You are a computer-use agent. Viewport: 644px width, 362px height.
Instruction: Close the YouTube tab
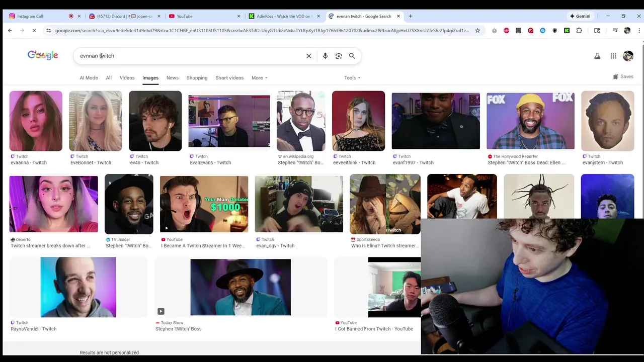point(238,16)
